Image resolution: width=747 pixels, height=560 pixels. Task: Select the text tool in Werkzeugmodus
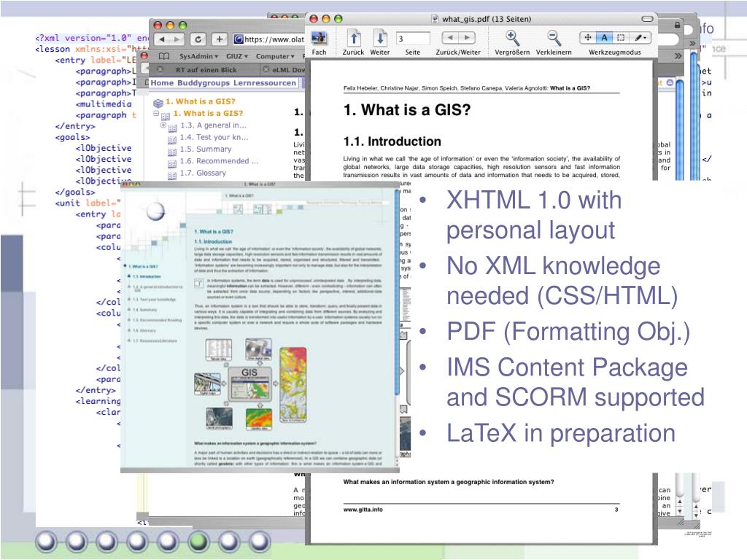point(604,38)
